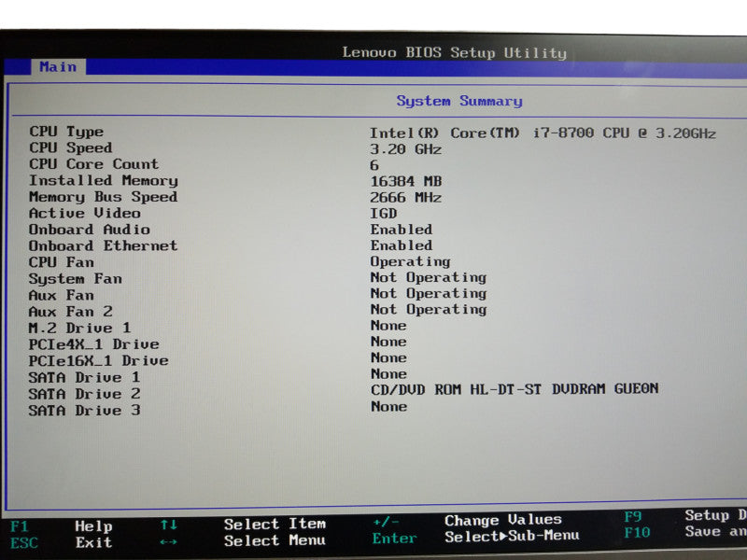Click the 2666 MHz value
The height and width of the screenshot is (560, 747).
click(406, 198)
